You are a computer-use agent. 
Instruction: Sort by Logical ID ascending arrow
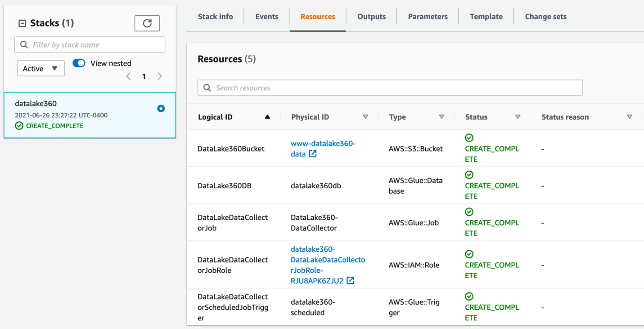coord(267,117)
